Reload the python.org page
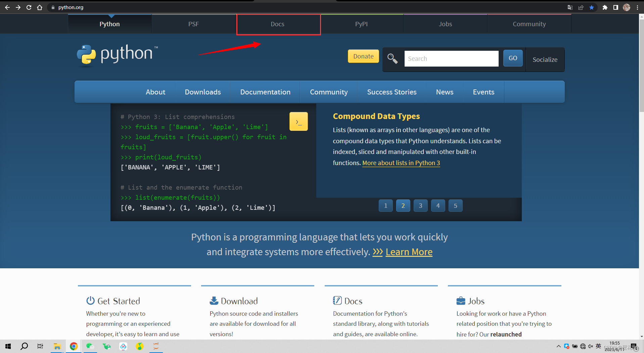 [x=29, y=7]
